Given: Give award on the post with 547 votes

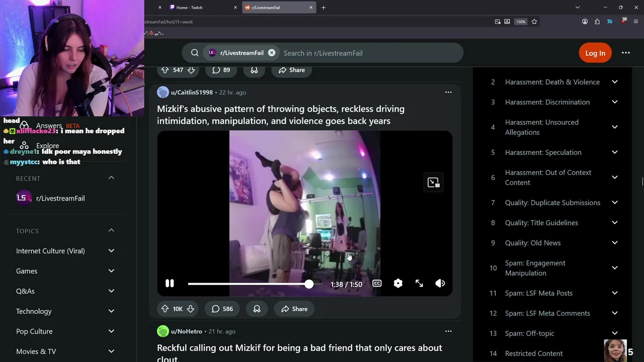Looking at the screenshot, I should tap(254, 70).
